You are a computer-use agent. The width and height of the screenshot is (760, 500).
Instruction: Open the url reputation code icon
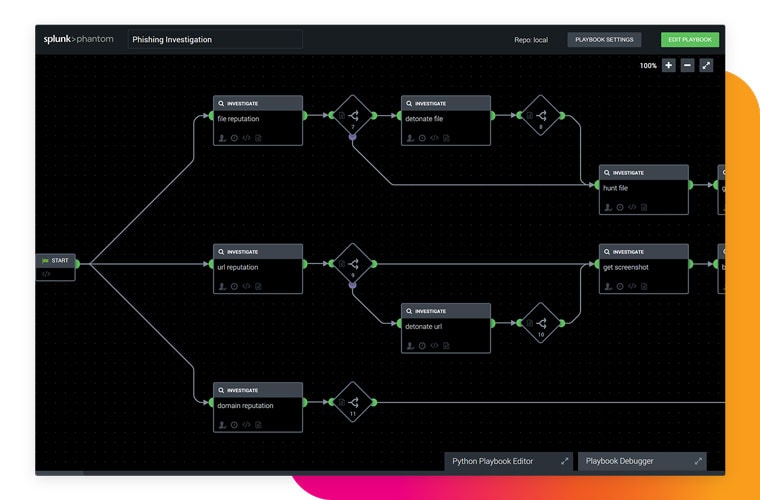point(246,286)
